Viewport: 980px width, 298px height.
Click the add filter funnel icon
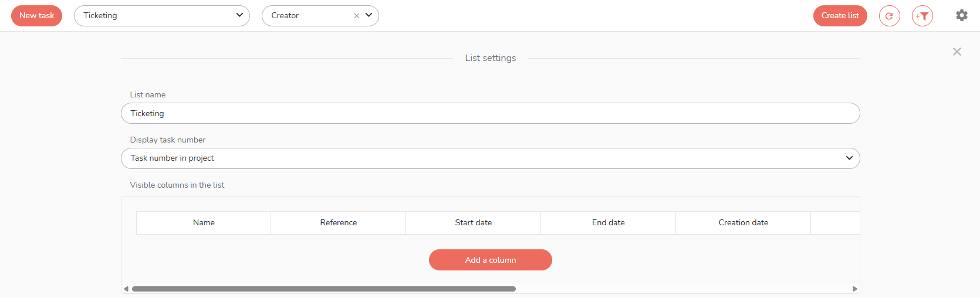tap(922, 16)
